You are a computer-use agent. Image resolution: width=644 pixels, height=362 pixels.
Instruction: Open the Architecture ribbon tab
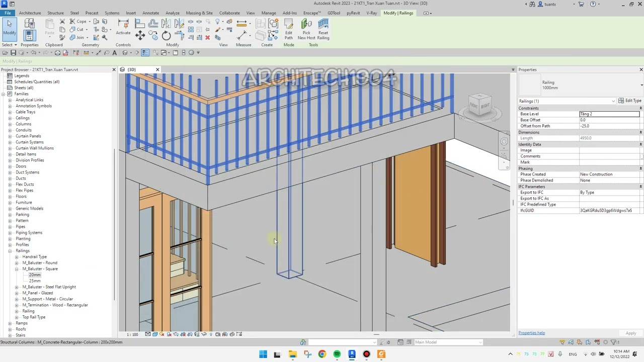point(30,13)
